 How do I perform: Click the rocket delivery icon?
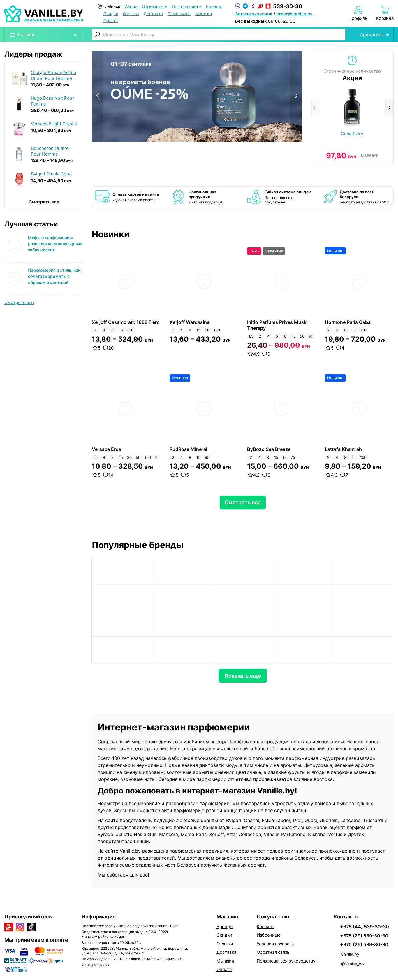330,197
